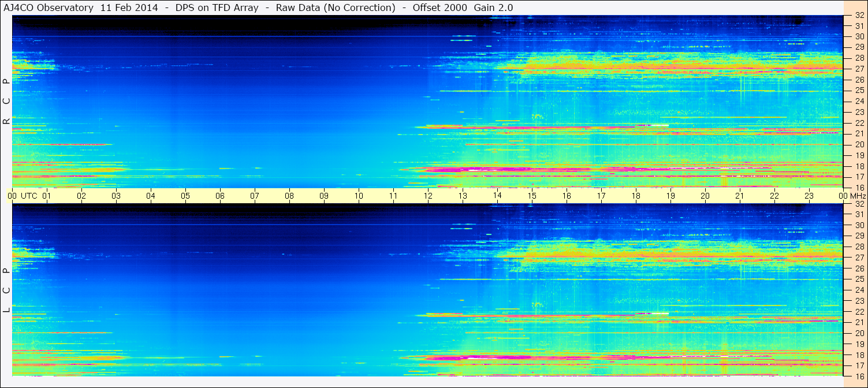Pick hour 04 on the time axis
Screen dimensions: 868x388
151,196
